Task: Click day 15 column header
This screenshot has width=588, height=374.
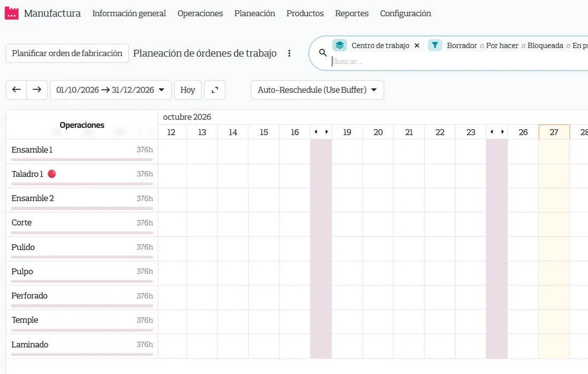Action: 264,132
